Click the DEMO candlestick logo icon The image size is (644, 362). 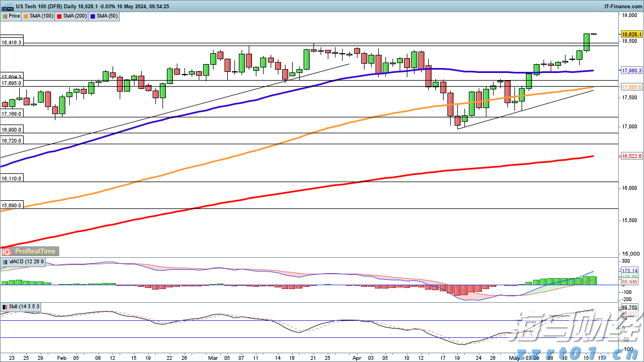click(7, 7)
